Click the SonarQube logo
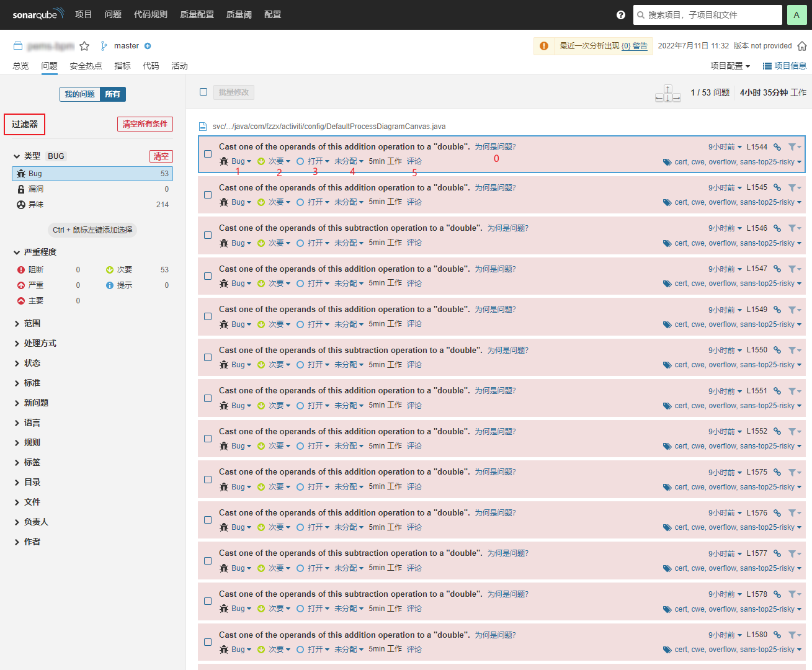812x670 pixels. click(x=38, y=14)
